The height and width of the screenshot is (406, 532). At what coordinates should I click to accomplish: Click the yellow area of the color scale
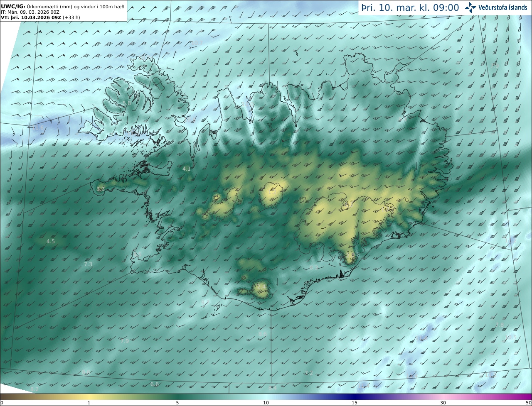click(89, 397)
